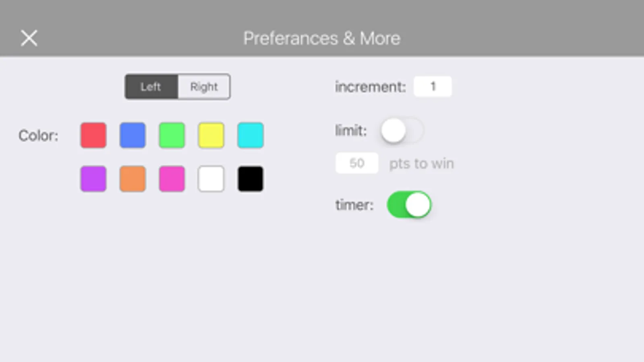Select the Left segment
The image size is (644, 362).
tap(151, 86)
